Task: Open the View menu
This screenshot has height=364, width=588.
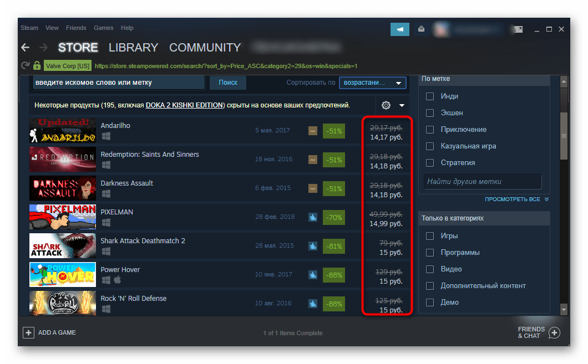Action: 52,28
